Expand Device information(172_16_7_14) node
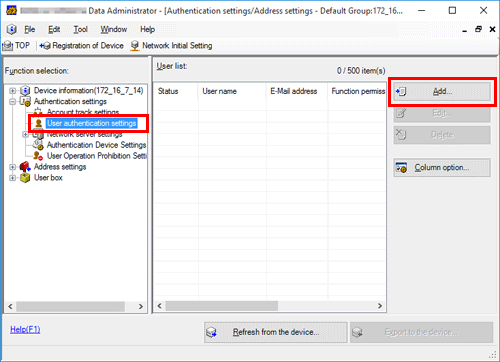Image resolution: width=500 pixels, height=362 pixels. tap(12, 91)
